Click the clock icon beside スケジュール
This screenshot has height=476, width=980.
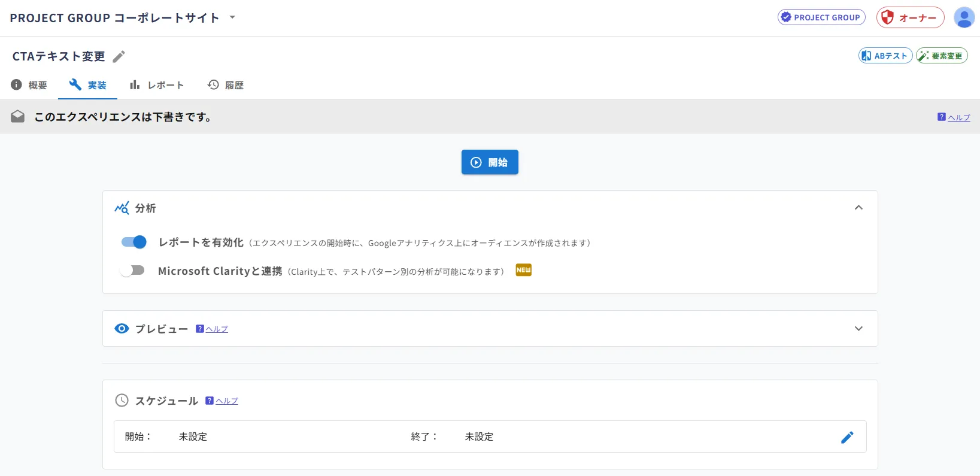(122, 401)
